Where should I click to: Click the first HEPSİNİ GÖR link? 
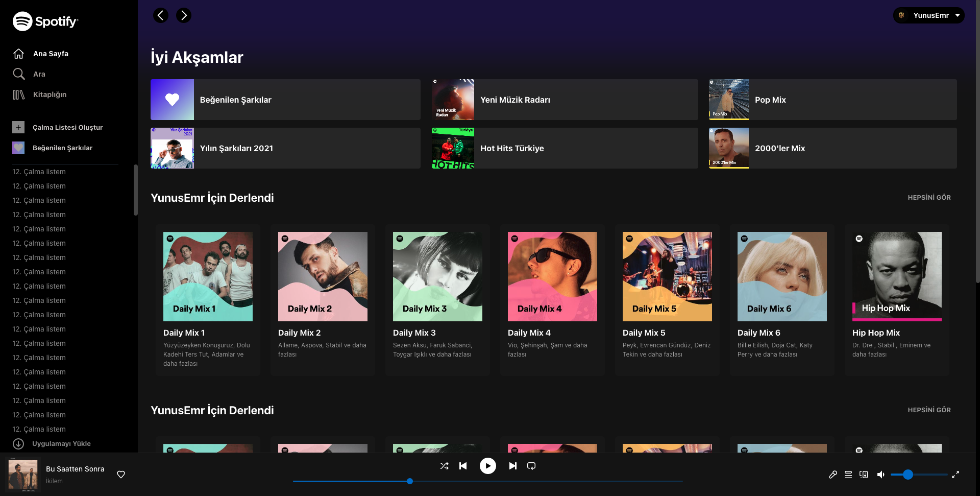click(929, 198)
